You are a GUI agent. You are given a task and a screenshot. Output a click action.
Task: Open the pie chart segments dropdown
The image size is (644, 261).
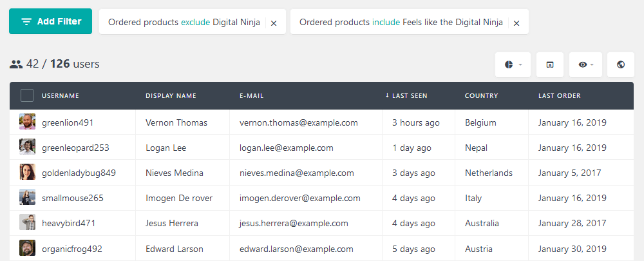(x=513, y=64)
